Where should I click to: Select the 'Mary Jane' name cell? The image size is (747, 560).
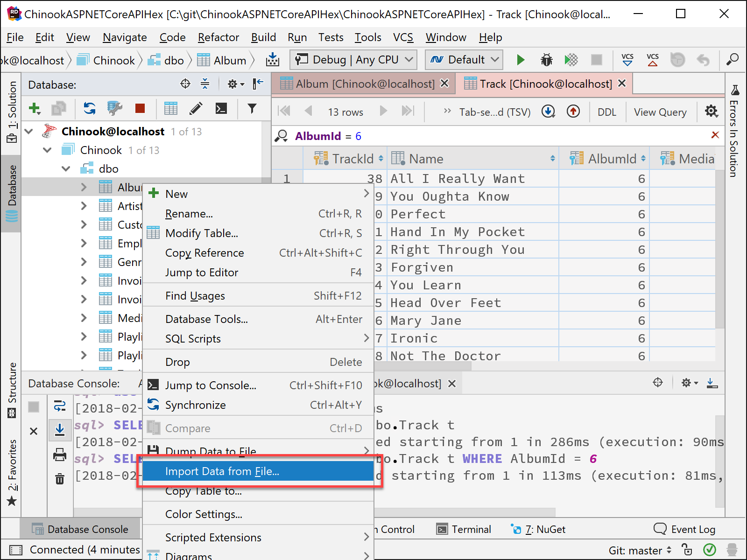(473, 321)
